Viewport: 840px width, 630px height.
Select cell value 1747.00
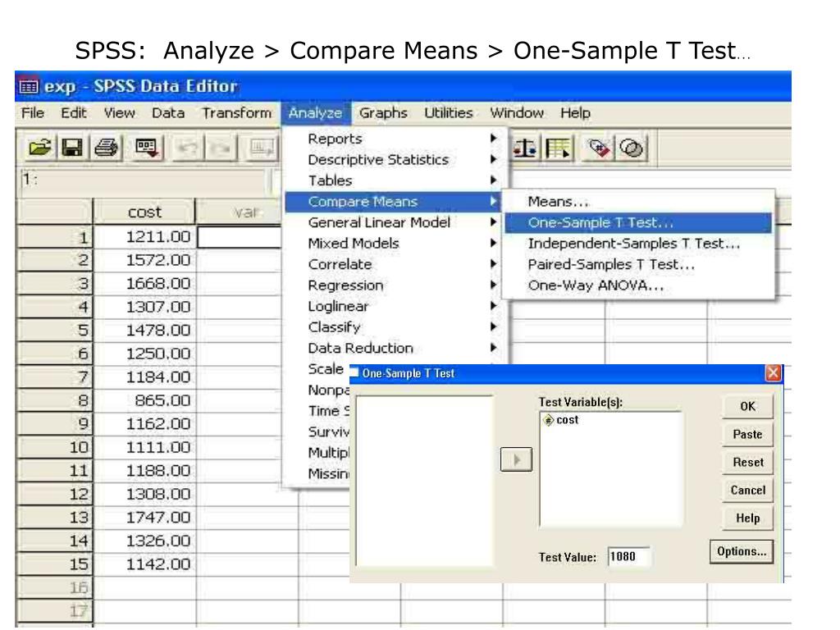pyautogui.click(x=144, y=518)
